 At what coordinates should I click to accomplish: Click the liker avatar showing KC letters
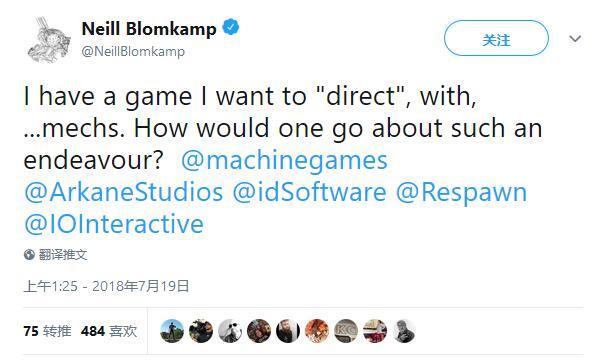coord(346,331)
